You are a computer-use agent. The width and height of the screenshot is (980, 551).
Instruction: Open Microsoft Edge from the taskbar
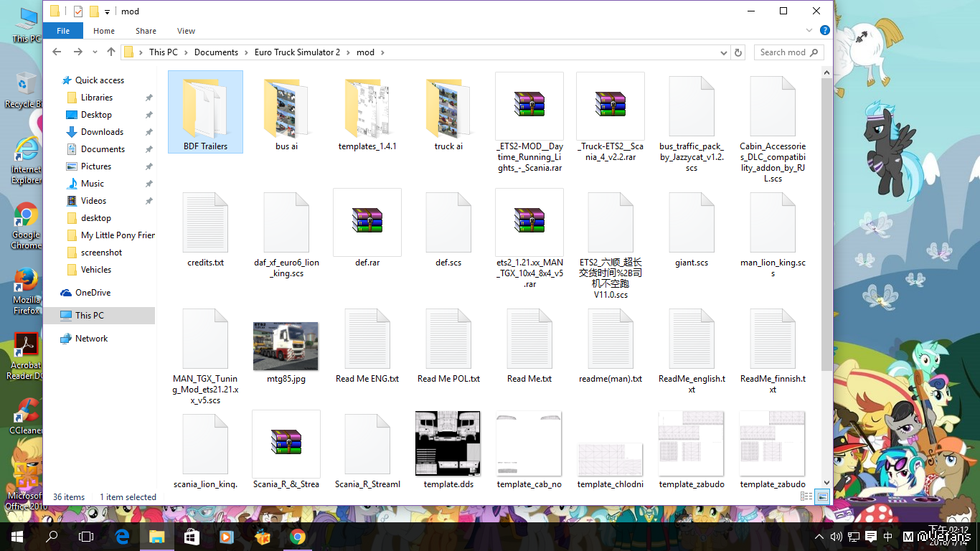[122, 537]
